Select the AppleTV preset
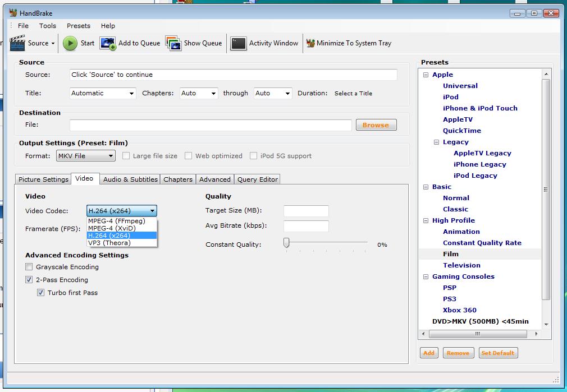The image size is (567, 392). (x=458, y=119)
